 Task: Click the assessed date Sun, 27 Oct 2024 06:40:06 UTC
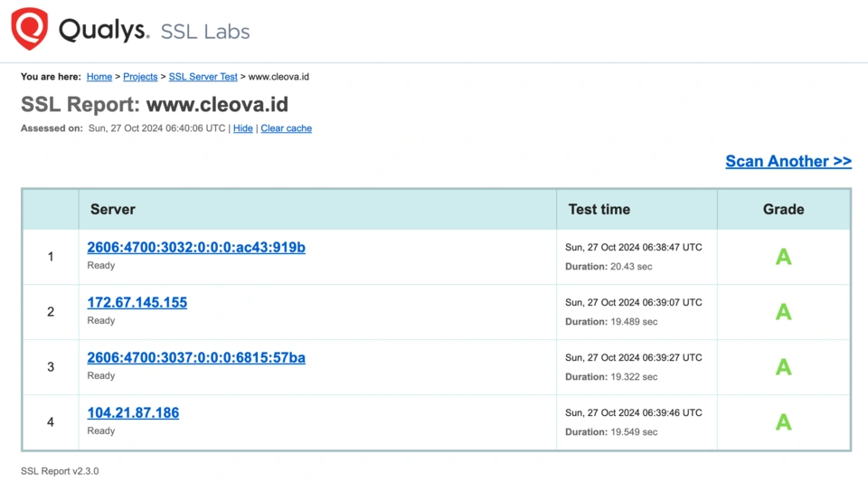[x=156, y=128]
